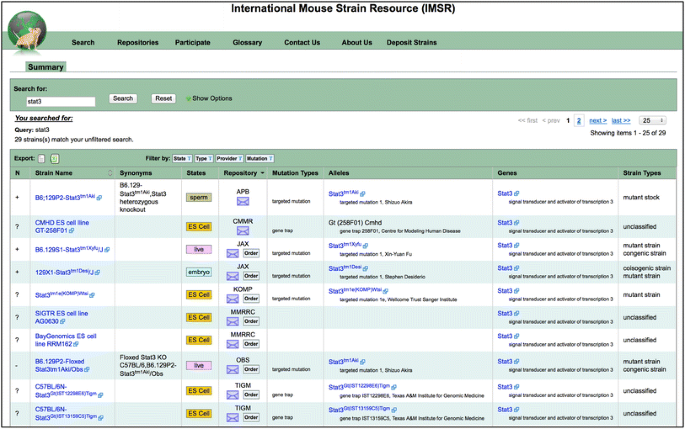Click the email envelope icon for APB repository
This screenshot has width=685, height=429.
tap(243, 202)
